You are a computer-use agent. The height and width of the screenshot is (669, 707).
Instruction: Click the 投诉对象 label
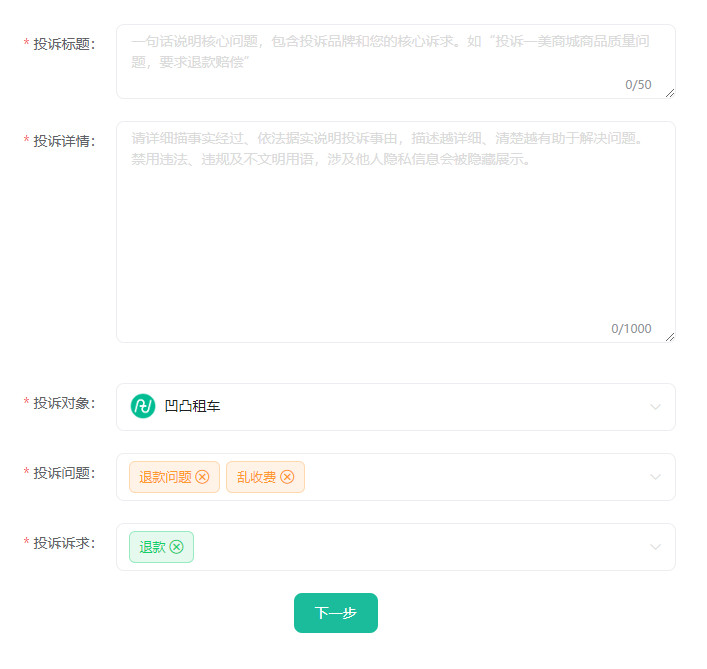click(64, 403)
